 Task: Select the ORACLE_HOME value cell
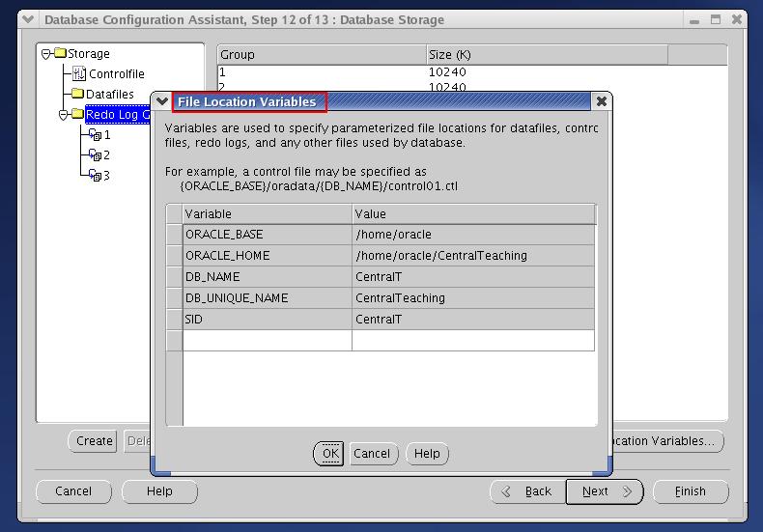tap(473, 256)
